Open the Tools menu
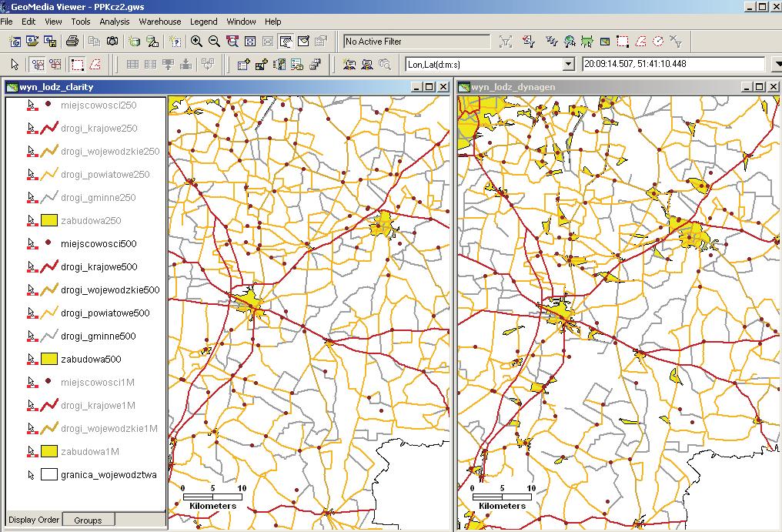 coord(80,22)
